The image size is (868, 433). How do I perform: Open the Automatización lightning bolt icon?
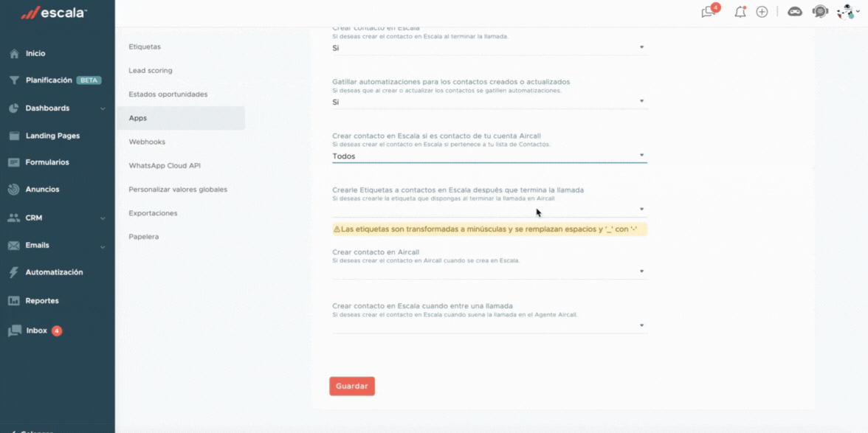15,272
